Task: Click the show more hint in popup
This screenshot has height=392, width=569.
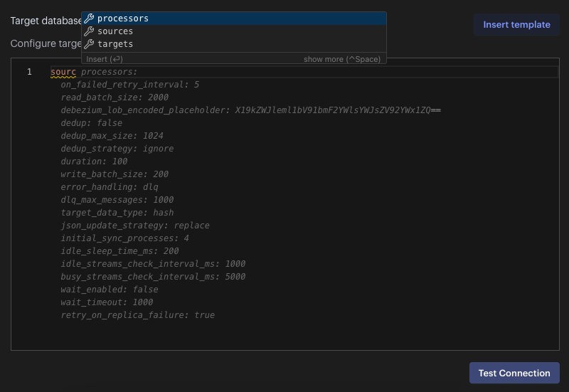Action: 341,59
